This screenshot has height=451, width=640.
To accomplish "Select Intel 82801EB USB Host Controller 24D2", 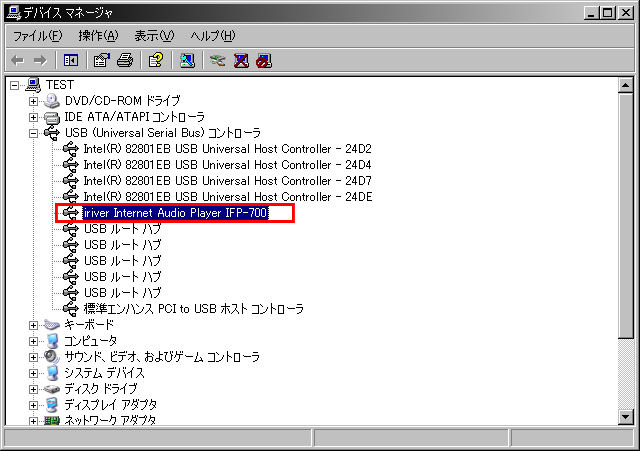I will pyautogui.click(x=227, y=149).
